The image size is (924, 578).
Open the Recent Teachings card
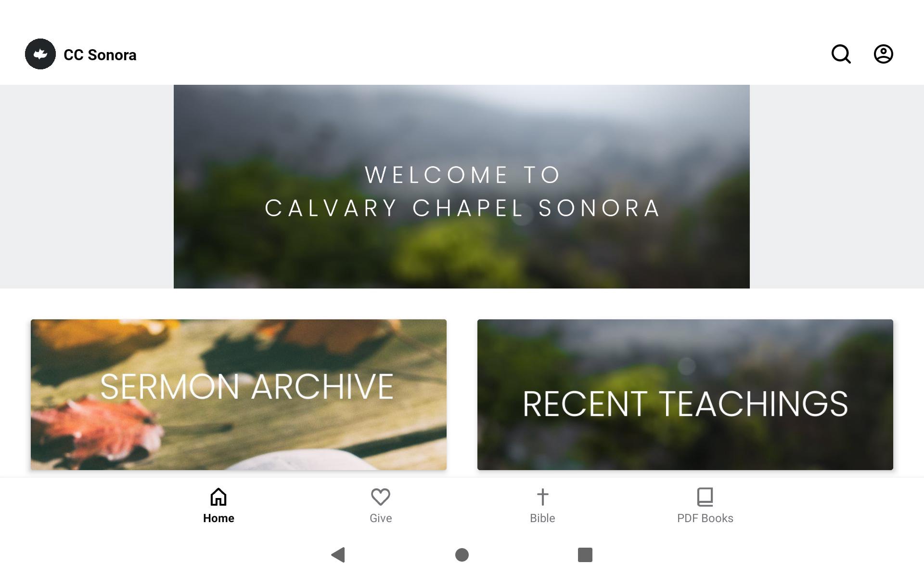(x=685, y=394)
